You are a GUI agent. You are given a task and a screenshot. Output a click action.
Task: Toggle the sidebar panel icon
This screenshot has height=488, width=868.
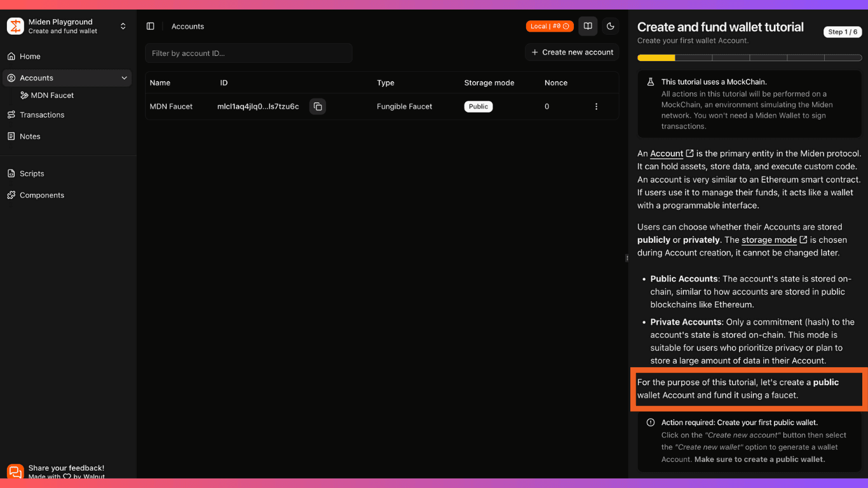tap(151, 26)
